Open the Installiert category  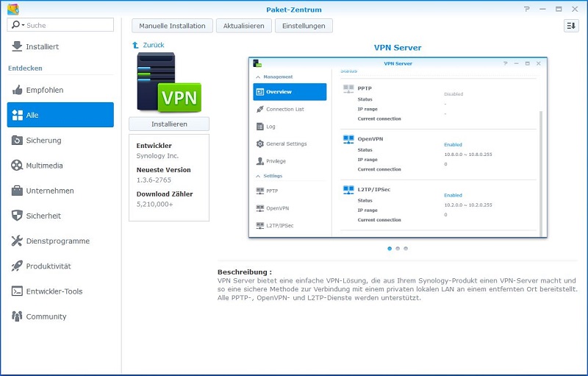60,46
